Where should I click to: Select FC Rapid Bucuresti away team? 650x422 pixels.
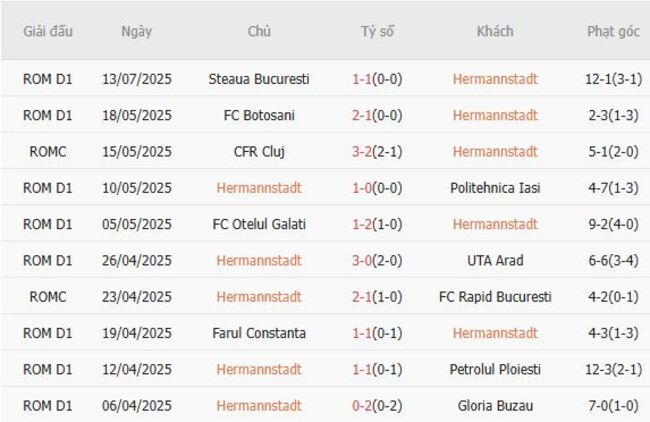coord(495,297)
